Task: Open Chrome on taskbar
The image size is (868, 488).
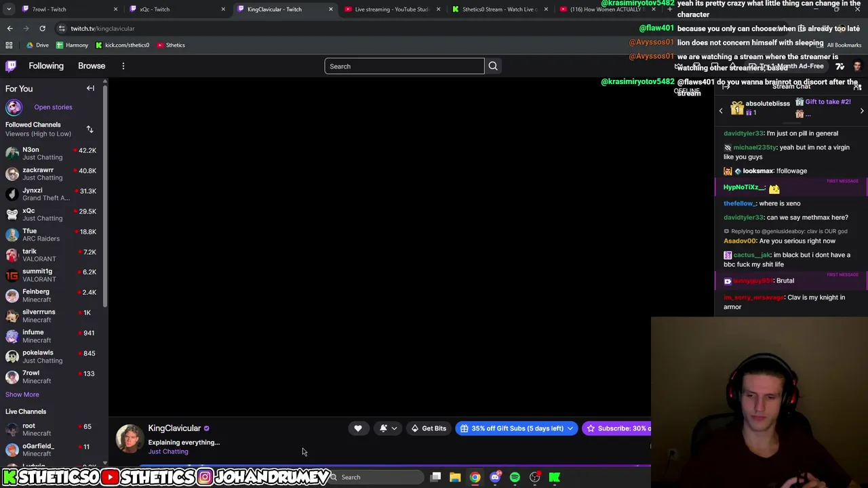Action: coord(475,477)
